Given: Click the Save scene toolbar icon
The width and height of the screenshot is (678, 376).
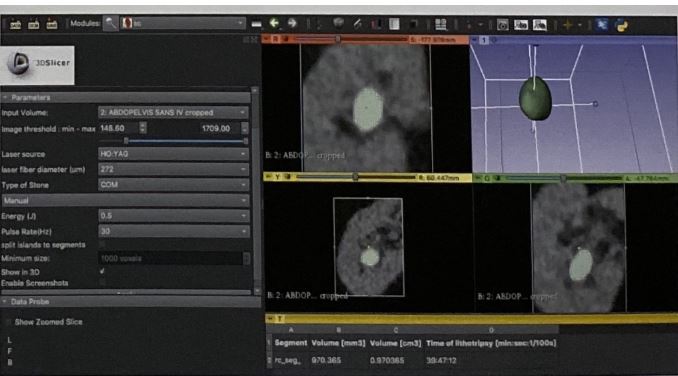Looking at the screenshot, I should pyautogui.click(x=52, y=25).
